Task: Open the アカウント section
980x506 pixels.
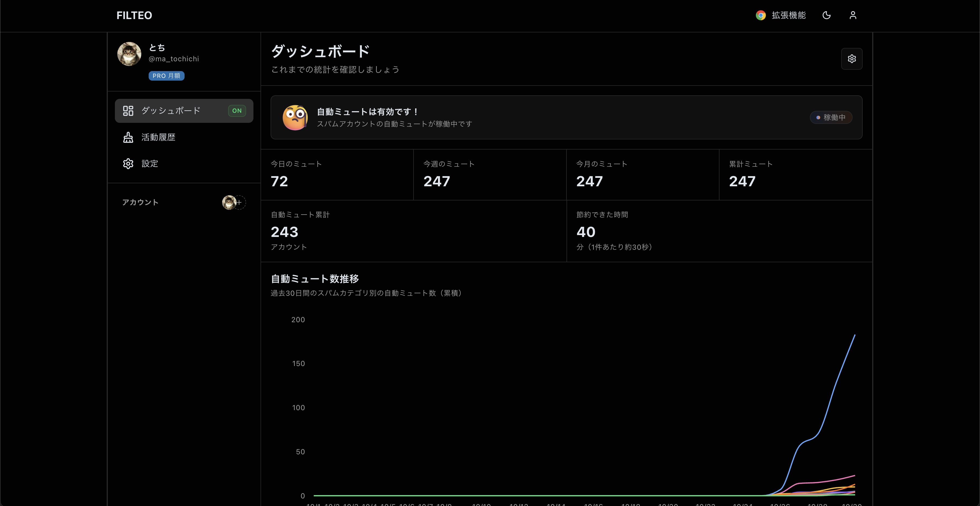Action: tap(140, 202)
